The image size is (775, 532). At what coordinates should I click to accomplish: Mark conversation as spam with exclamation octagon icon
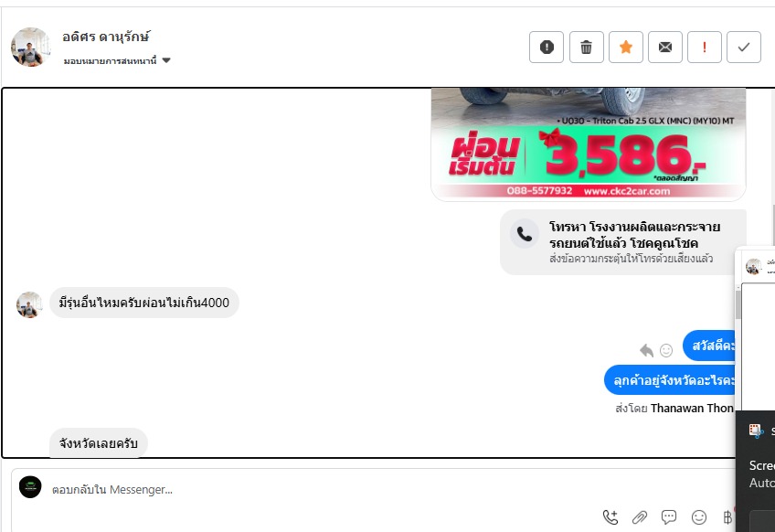pyautogui.click(x=547, y=47)
